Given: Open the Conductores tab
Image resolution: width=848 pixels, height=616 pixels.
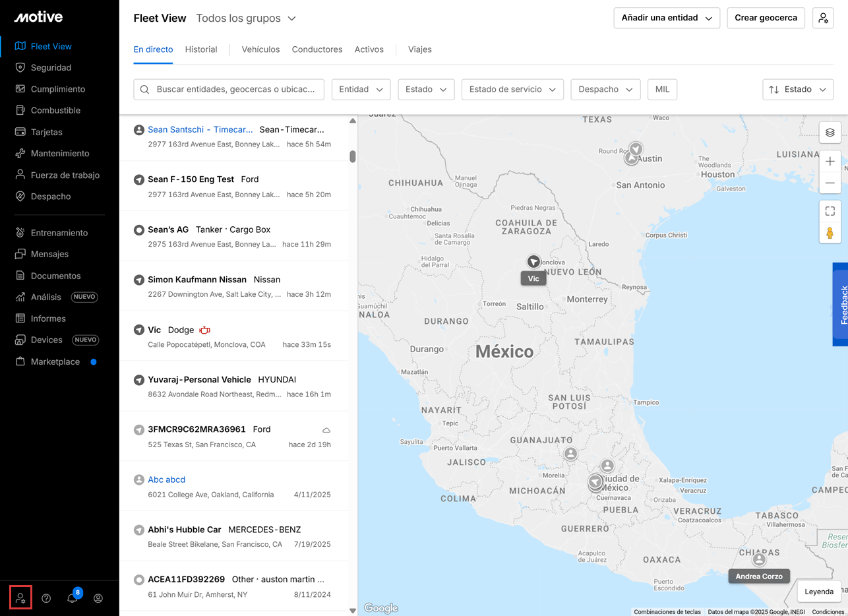Looking at the screenshot, I should (x=317, y=49).
